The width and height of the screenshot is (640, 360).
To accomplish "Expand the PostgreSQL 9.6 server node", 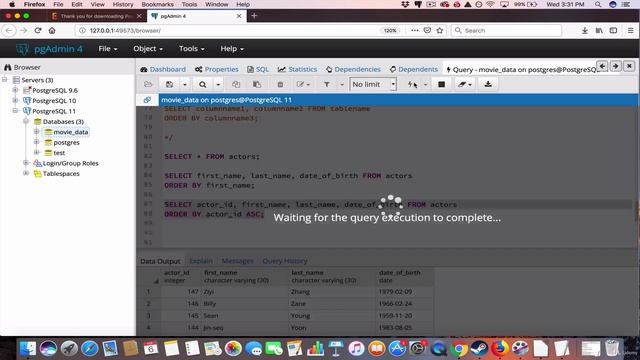I will [x=16, y=90].
